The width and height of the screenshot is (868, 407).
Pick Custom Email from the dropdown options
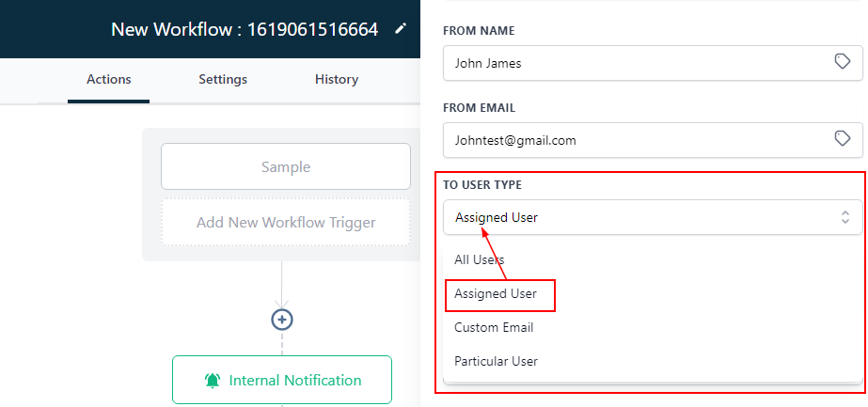pyautogui.click(x=494, y=327)
